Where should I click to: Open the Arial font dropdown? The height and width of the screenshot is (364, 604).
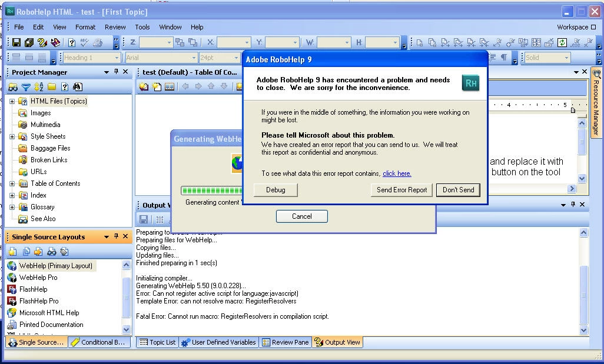(194, 58)
